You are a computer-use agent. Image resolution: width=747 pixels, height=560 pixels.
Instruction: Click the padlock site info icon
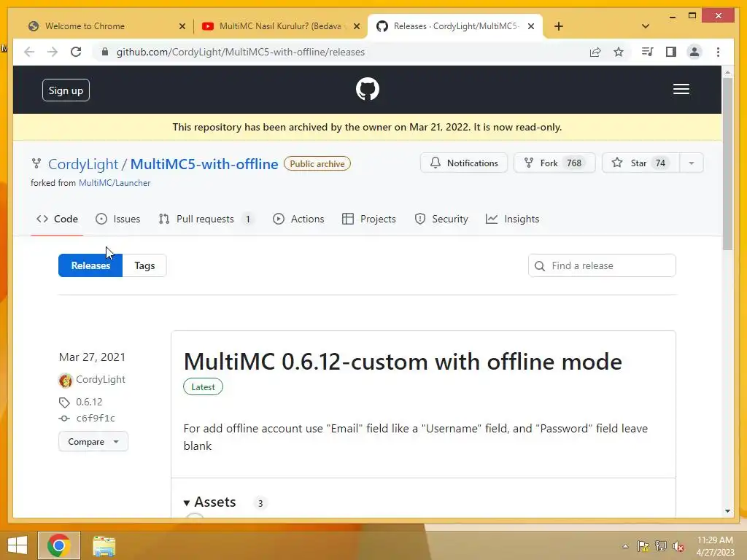pos(105,52)
